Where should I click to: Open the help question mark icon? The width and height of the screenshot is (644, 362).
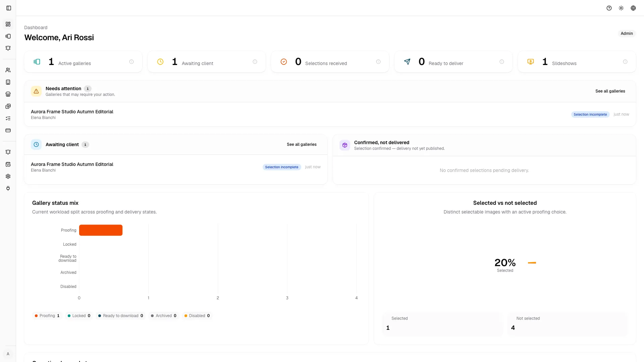(x=609, y=8)
